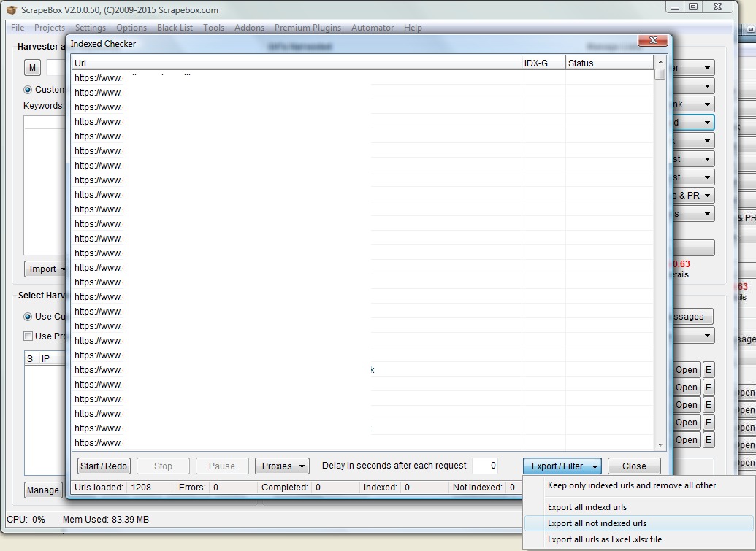Open the Projects menu
This screenshot has height=551, width=756.
(49, 28)
